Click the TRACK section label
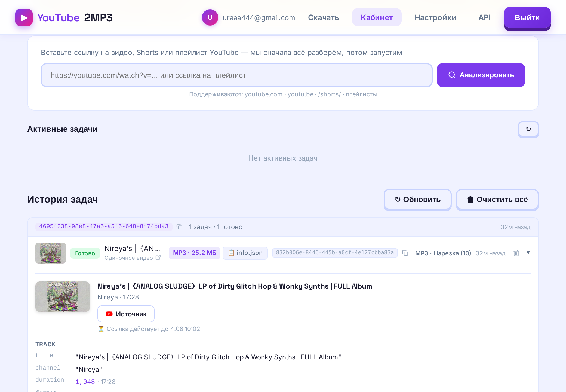 [x=45, y=344]
